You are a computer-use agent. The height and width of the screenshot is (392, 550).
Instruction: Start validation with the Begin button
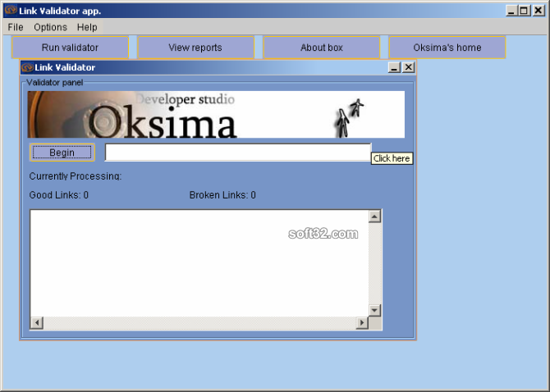click(x=62, y=153)
